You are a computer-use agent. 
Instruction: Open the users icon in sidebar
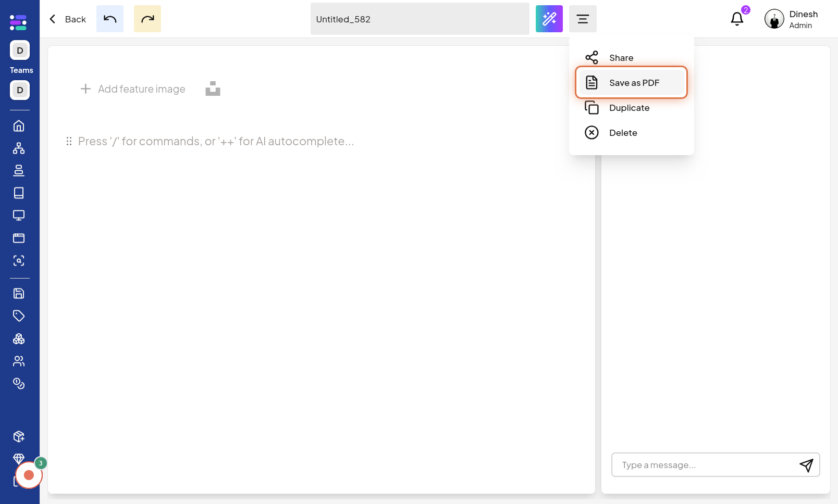point(19,361)
